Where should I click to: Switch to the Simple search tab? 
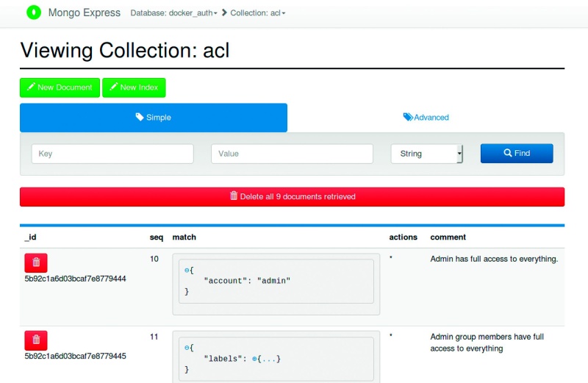(x=154, y=118)
